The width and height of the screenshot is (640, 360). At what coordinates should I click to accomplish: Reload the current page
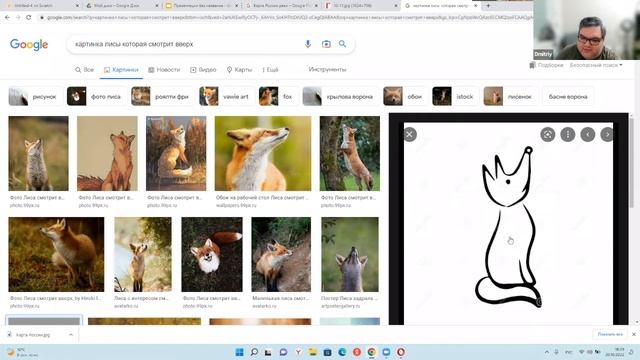(x=29, y=18)
